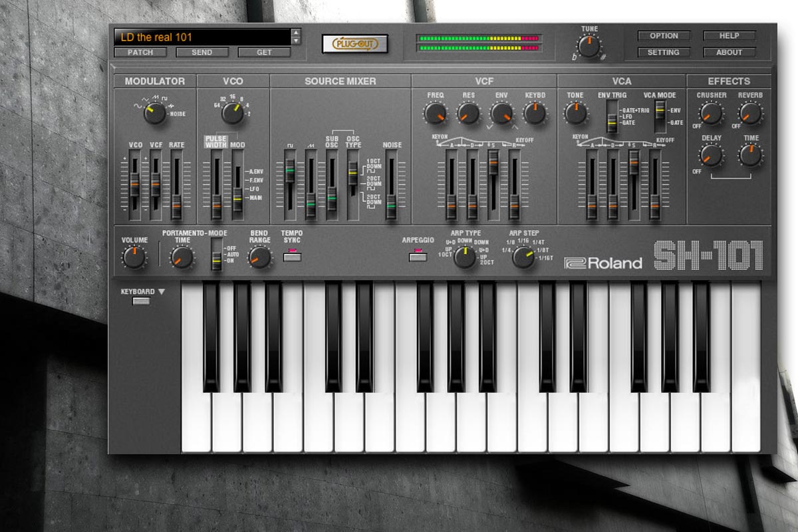This screenshot has height=532, width=798.
Task: Click the ENV TRIG selector switch
Action: [612, 119]
